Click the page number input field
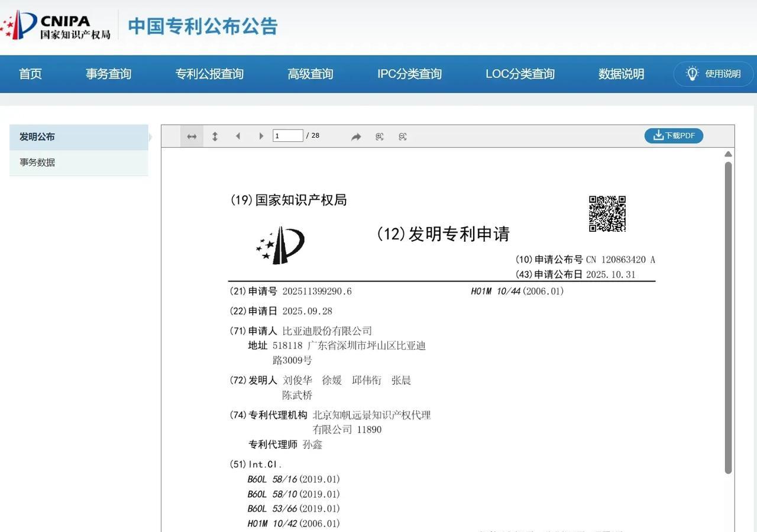The height and width of the screenshot is (532, 757). point(288,136)
